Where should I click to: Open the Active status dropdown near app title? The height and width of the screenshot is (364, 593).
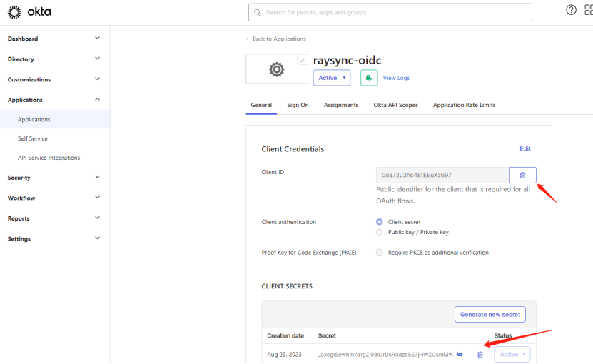[332, 78]
